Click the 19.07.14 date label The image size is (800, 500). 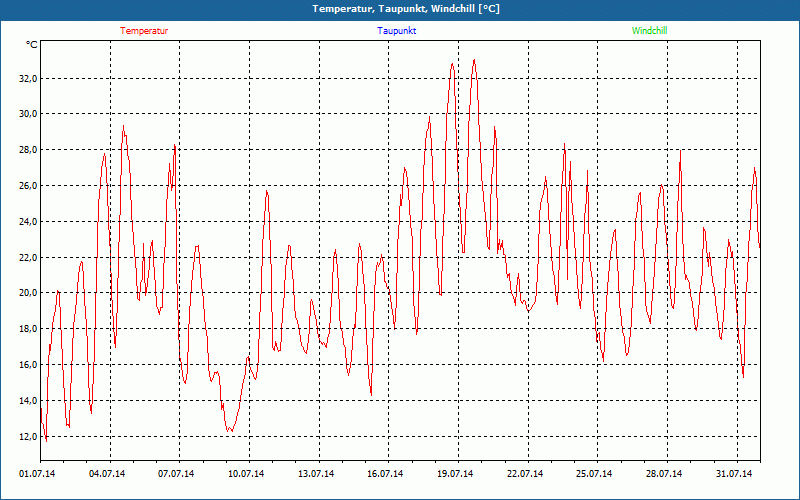pos(455,474)
